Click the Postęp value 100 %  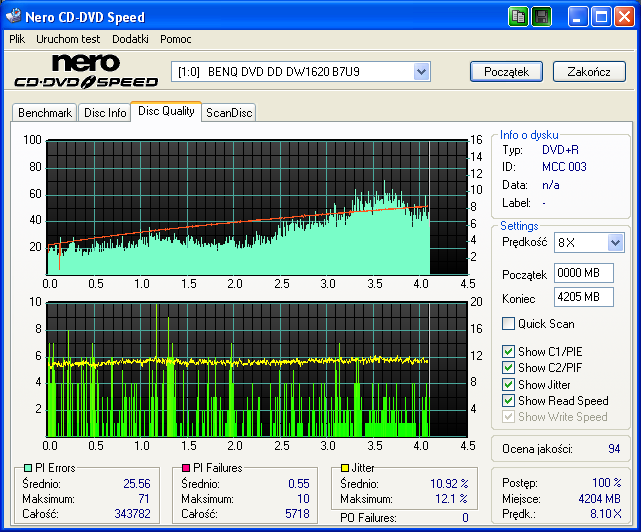[607, 483]
